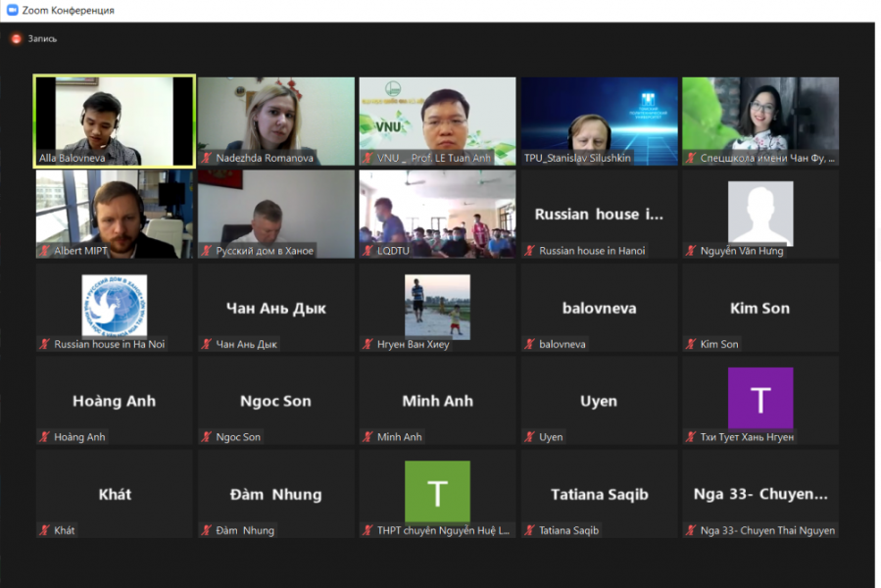Click muted mic icon next to Uyen label
The image size is (881, 588).
(530, 438)
